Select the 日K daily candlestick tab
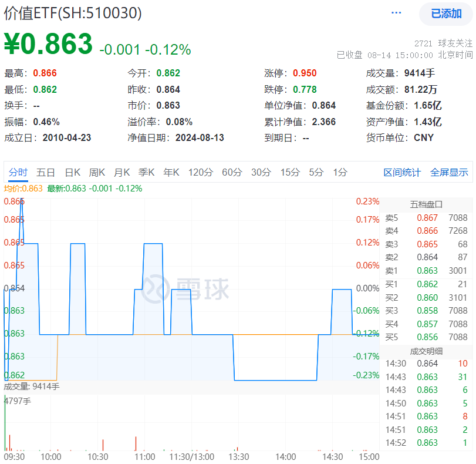Screen dimensions: 476x464 (72, 172)
